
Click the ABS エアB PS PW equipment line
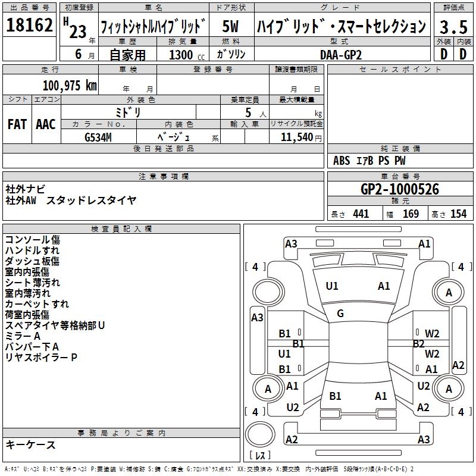[x=369, y=161]
